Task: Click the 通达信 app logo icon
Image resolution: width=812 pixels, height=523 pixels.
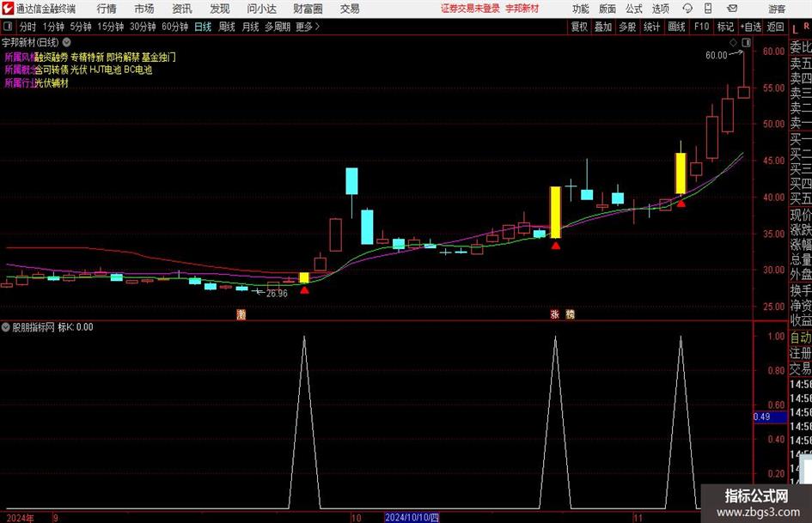Action: pyautogui.click(x=8, y=9)
